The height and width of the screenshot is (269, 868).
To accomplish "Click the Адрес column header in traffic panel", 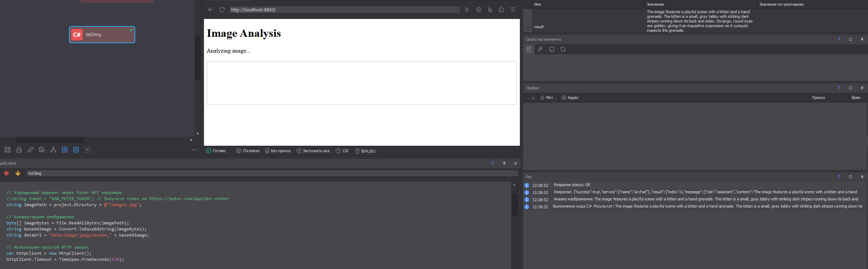I will pyautogui.click(x=573, y=98).
